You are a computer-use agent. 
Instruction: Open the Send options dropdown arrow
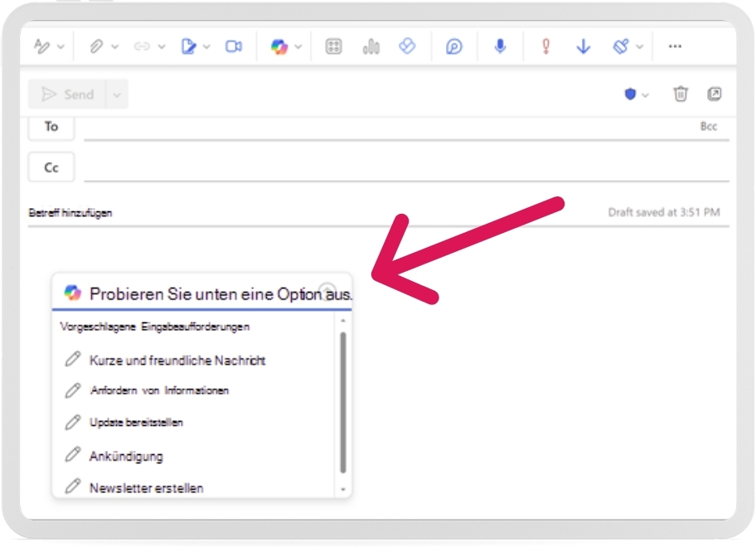click(117, 94)
